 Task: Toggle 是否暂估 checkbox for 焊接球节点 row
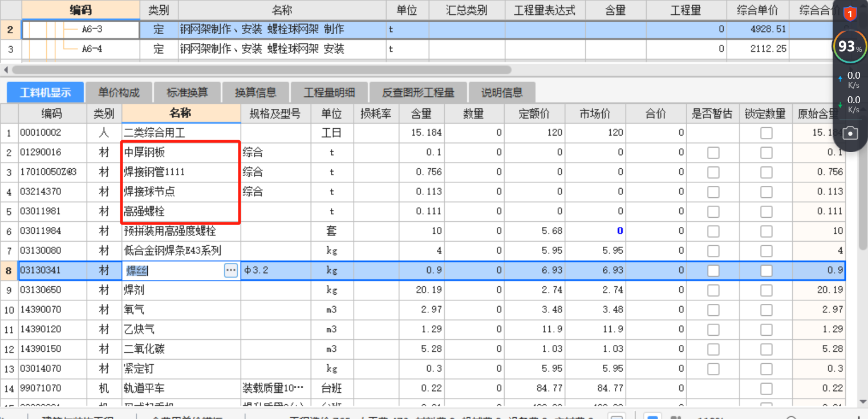[713, 192]
